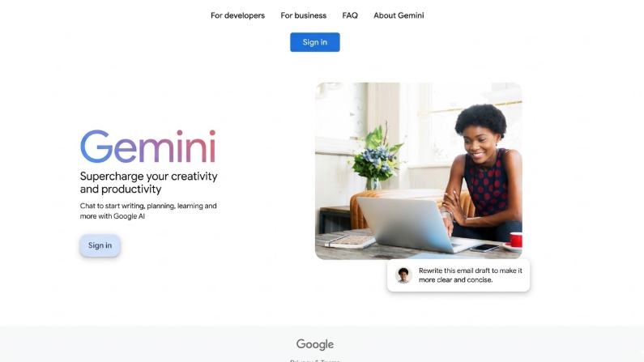
Task: Click the blue Sign in button under the navigation
Action: pos(314,42)
